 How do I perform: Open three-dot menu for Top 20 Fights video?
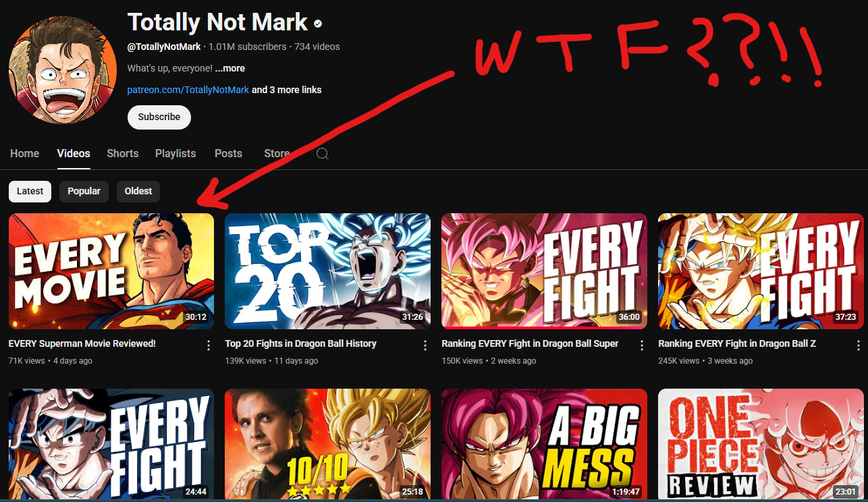(425, 345)
